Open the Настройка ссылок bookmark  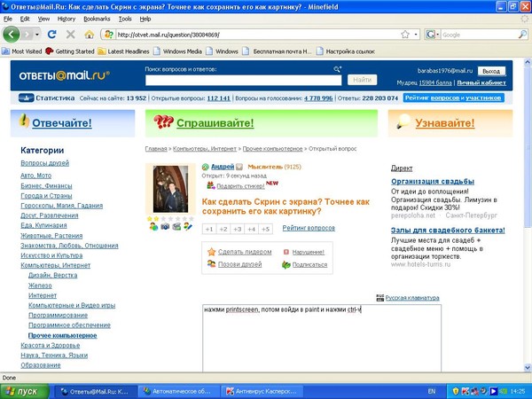346,51
